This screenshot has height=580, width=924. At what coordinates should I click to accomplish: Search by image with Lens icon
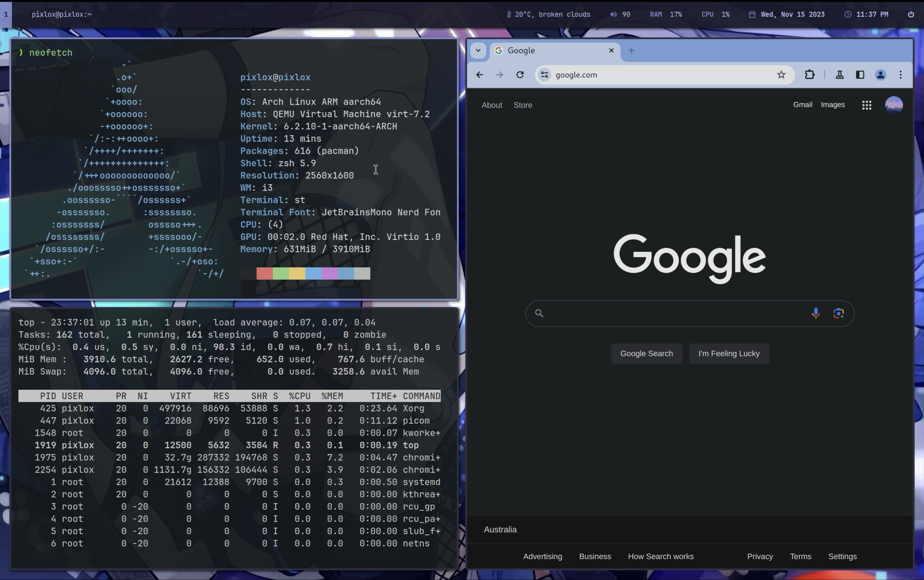point(839,314)
